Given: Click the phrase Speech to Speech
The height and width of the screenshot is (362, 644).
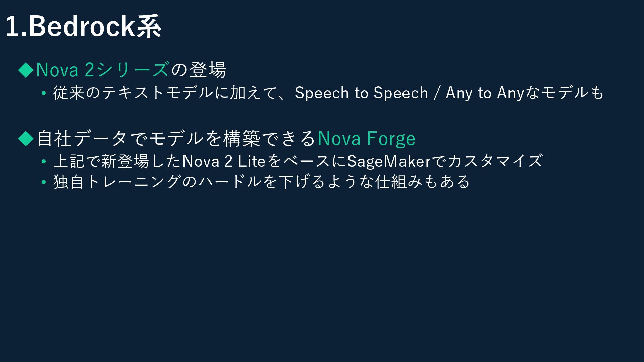Looking at the screenshot, I should [x=361, y=93].
